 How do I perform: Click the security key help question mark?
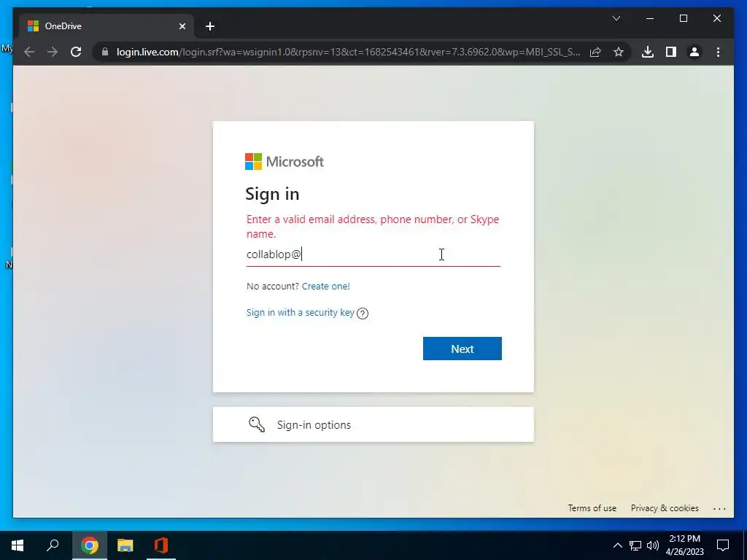[x=363, y=314]
